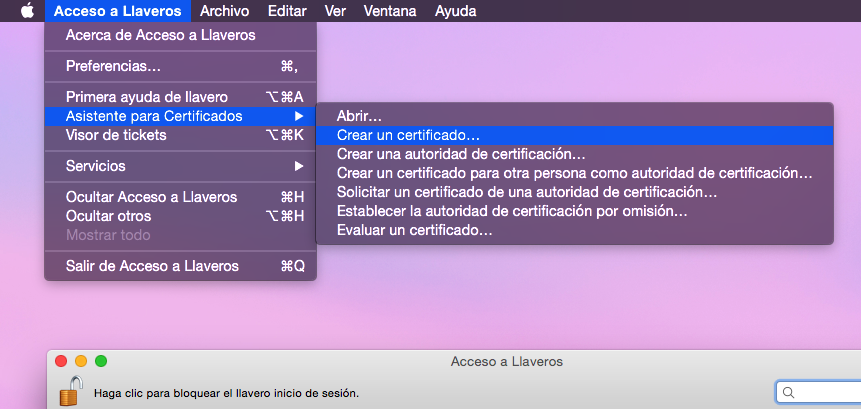Open the Archivo menu
Image resolution: width=861 pixels, height=409 pixels.
[225, 11]
